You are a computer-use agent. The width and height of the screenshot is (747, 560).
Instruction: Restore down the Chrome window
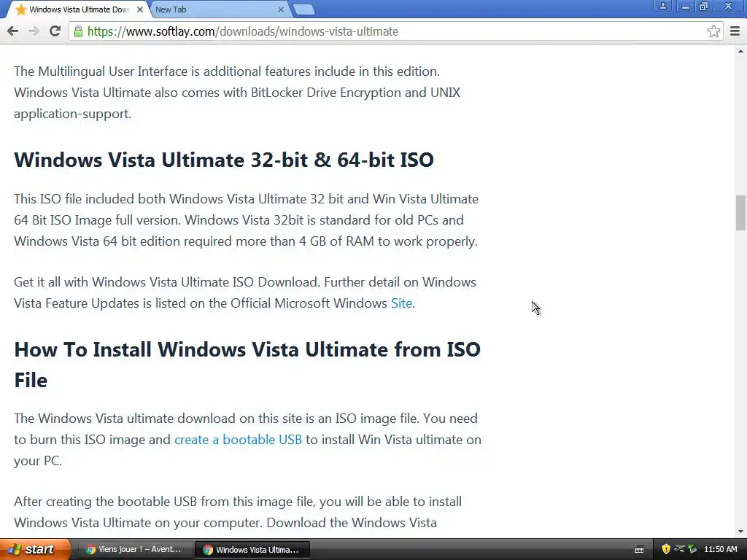click(704, 7)
